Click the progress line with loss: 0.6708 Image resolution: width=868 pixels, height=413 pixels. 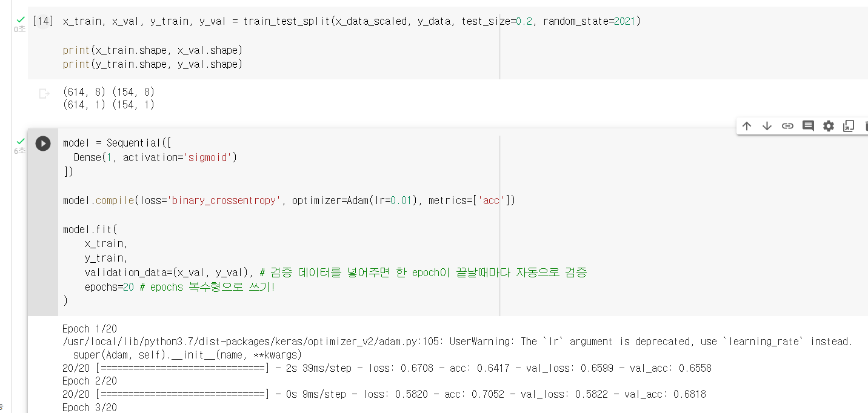[x=387, y=368]
